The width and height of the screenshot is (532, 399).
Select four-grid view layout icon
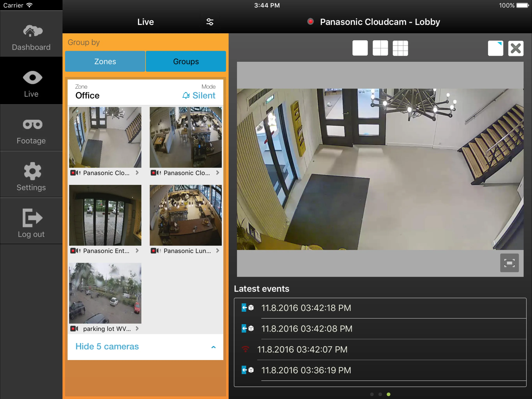coord(380,47)
